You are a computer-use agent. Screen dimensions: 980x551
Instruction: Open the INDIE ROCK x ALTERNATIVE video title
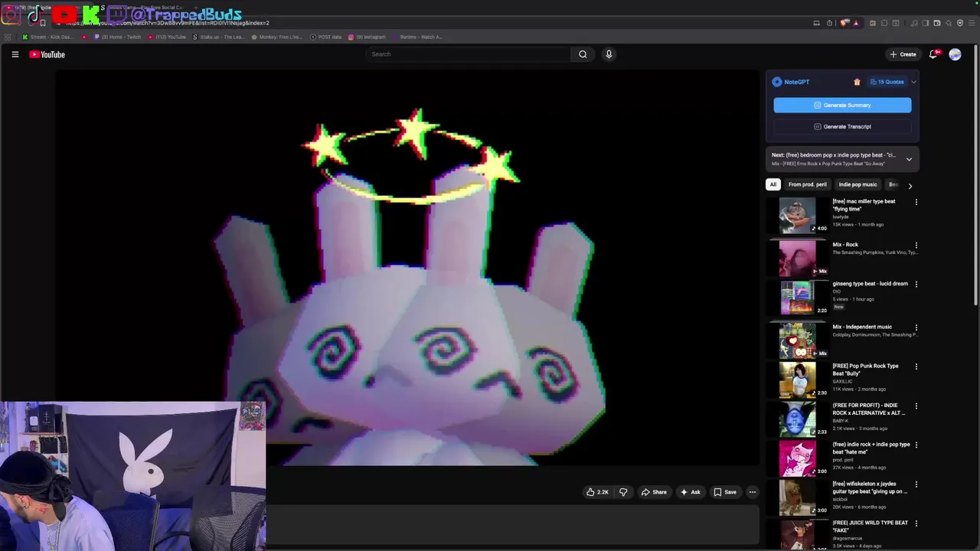point(869,409)
